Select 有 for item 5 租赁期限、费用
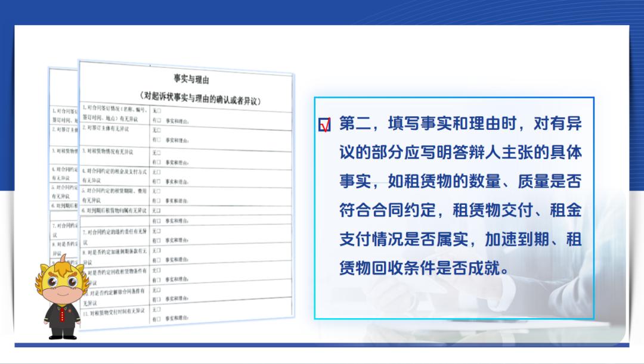Screen dimensions: 644x364 tap(158, 201)
